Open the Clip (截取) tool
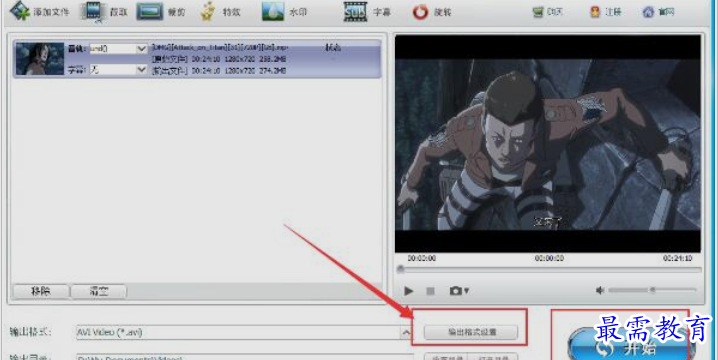The width and height of the screenshot is (718, 360). [93, 11]
